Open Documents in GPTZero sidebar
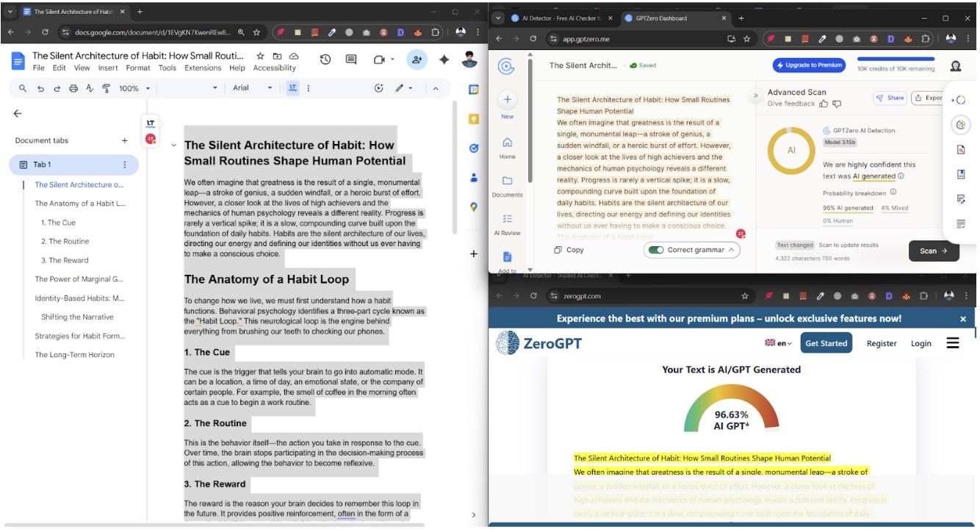The width and height of the screenshot is (980, 532). click(507, 186)
